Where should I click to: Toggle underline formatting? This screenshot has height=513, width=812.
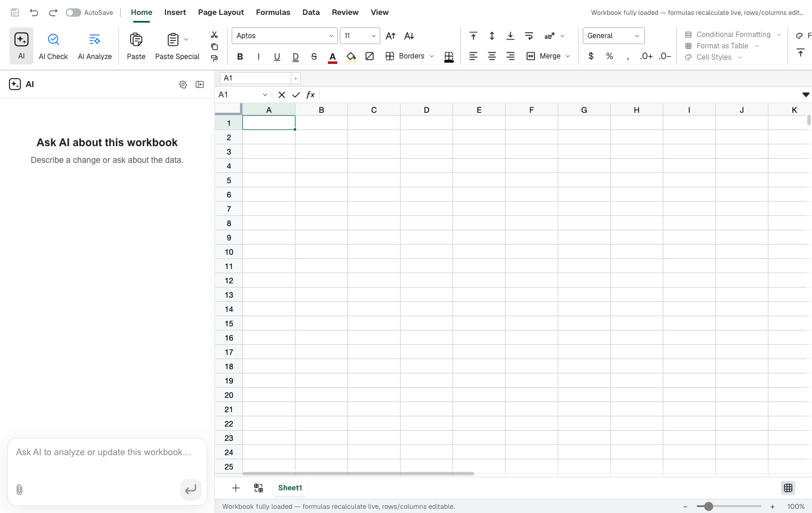point(277,57)
